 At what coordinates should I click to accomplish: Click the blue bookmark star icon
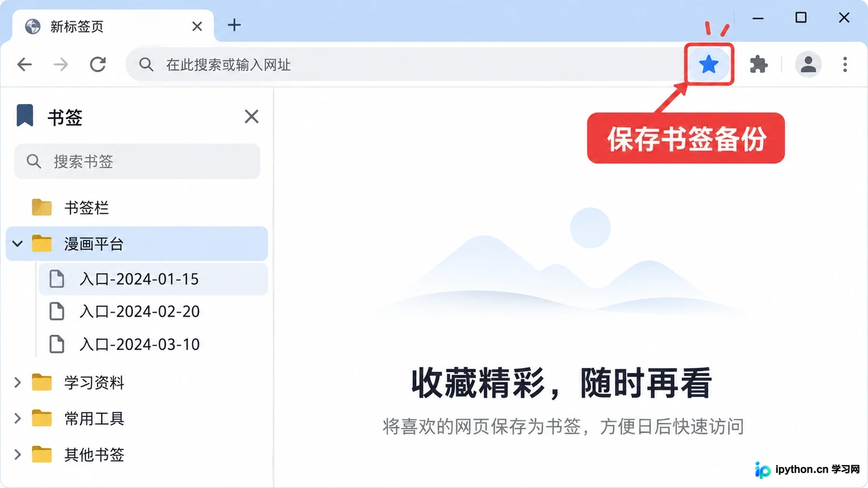709,64
